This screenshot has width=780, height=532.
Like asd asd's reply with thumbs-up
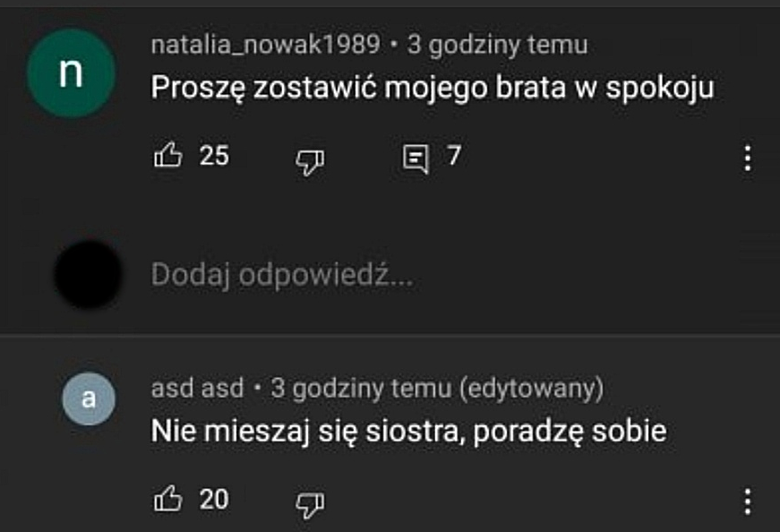pos(168,500)
